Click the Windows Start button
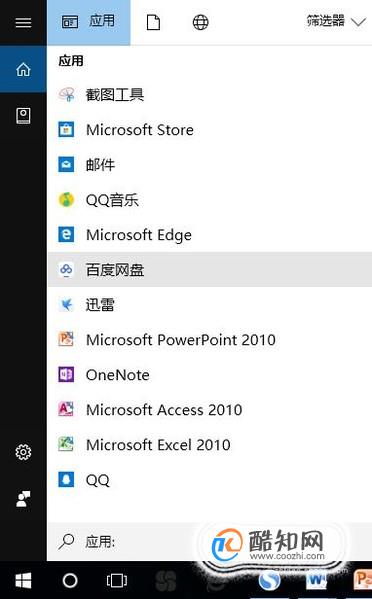Viewport: 372px width, 599px height. 23,580
